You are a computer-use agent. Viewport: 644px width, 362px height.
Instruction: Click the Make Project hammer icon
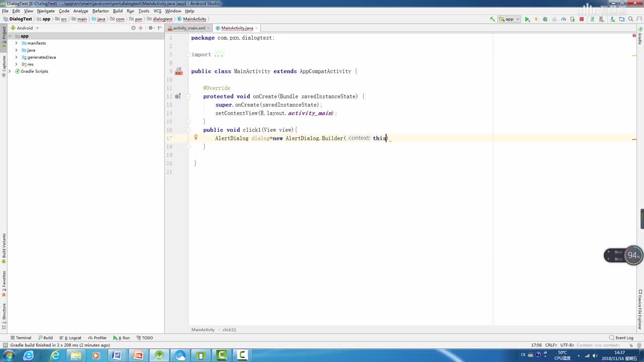coord(492,19)
